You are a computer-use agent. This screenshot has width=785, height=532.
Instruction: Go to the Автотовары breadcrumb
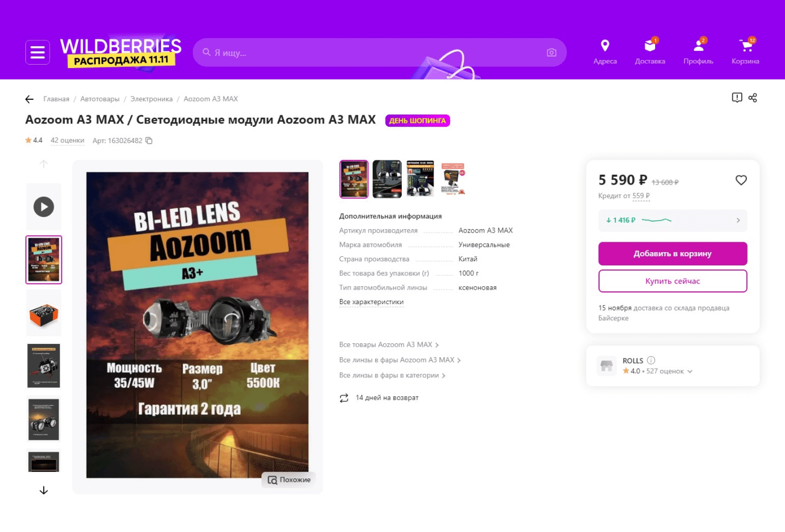(100, 99)
